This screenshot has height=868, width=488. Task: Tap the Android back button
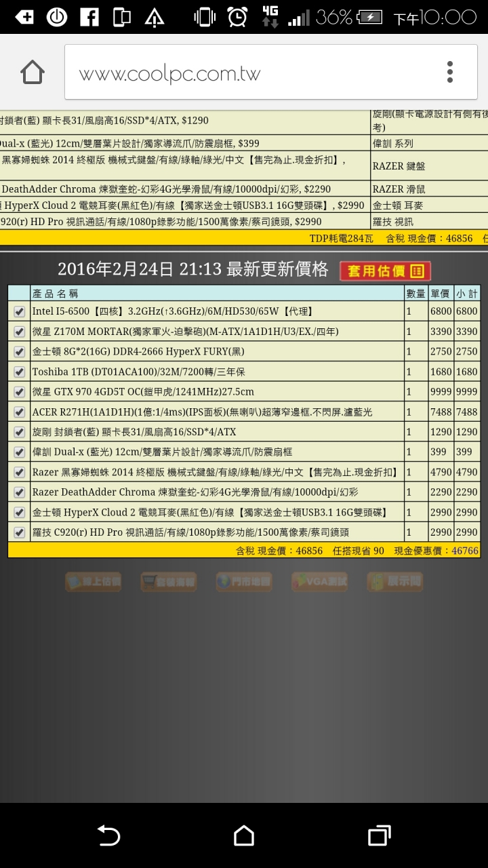(x=108, y=835)
